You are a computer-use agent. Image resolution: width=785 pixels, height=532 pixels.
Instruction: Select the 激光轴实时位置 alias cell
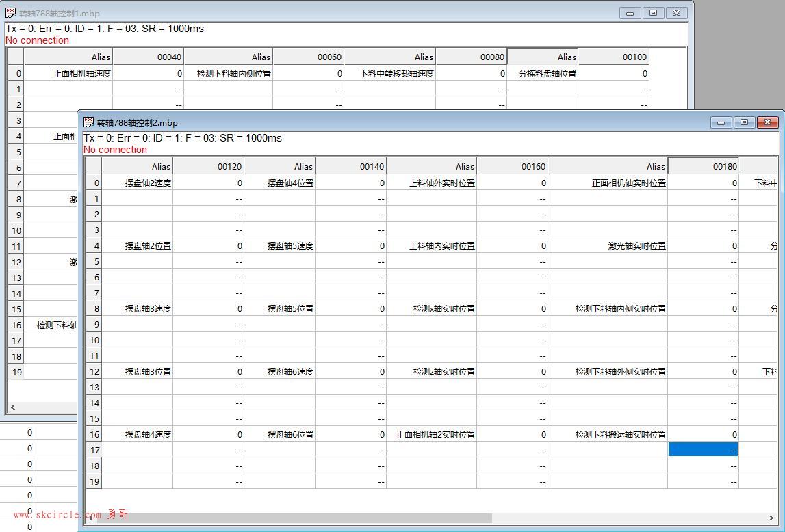[x=608, y=245]
